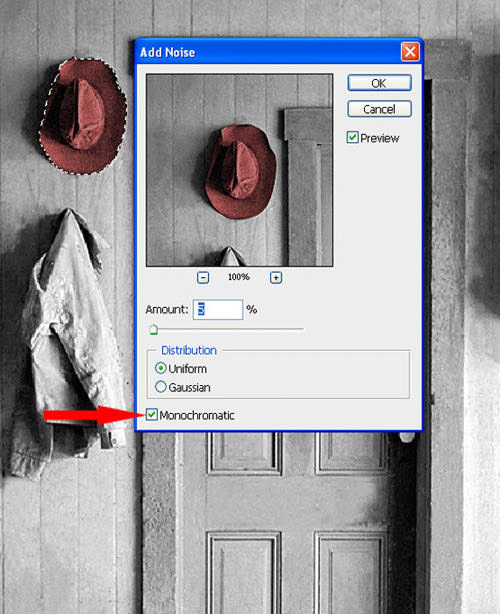Click the Add Noise title bar

coord(268,52)
